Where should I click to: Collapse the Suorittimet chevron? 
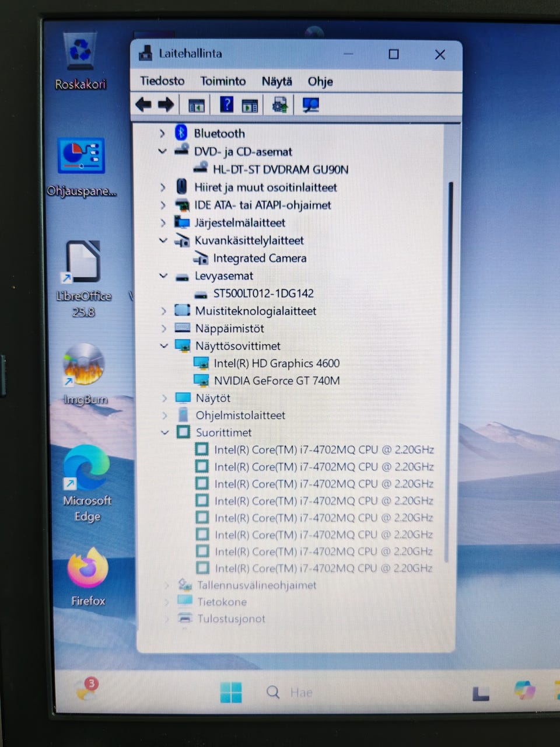[164, 432]
